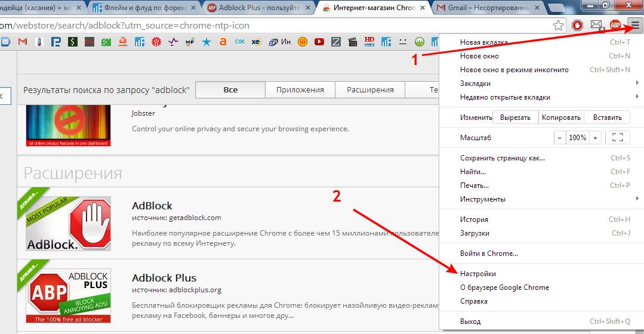Open the dollar sign bookmark icon

73,42
